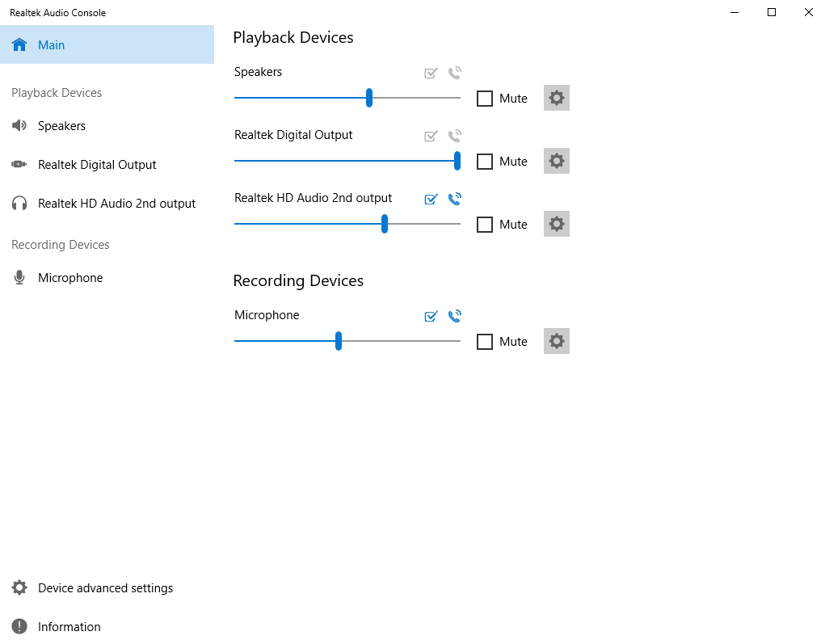Click the Information option
The image size is (825, 644).
click(69, 626)
